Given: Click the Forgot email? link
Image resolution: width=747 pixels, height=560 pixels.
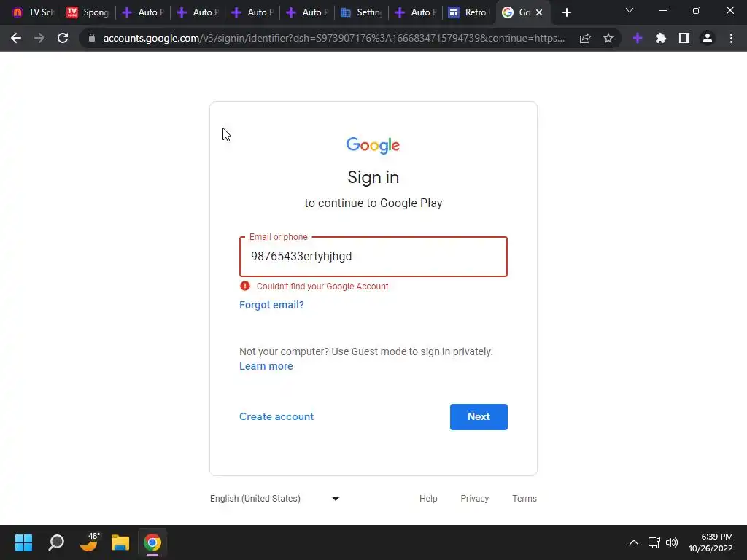Looking at the screenshot, I should point(271,305).
